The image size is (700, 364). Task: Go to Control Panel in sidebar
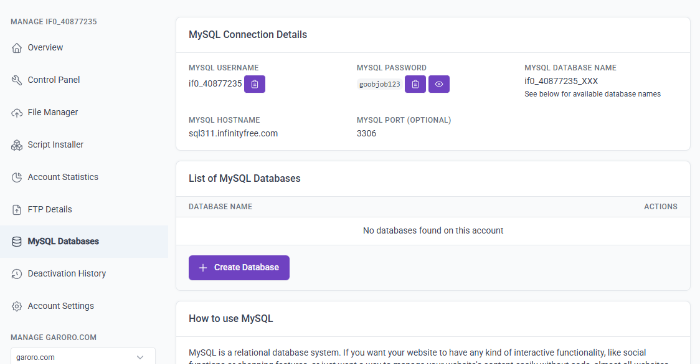(x=84, y=80)
